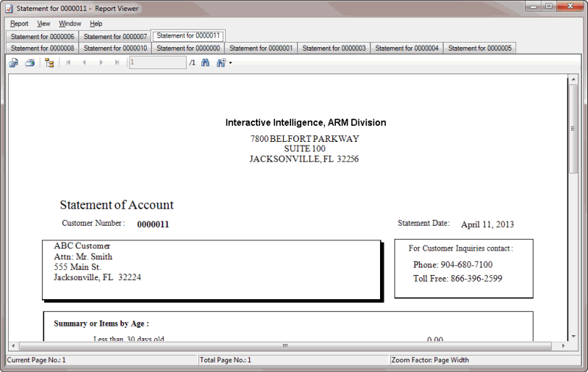Image resolution: width=588 pixels, height=372 pixels.
Task: Select the Statement for 0000007 tab
Action: pos(115,36)
